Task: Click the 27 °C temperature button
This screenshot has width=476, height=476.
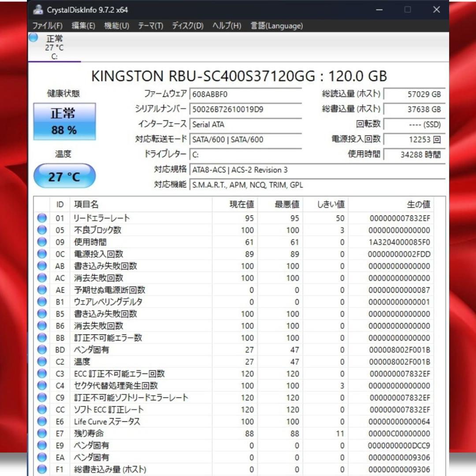Action: coord(64,176)
